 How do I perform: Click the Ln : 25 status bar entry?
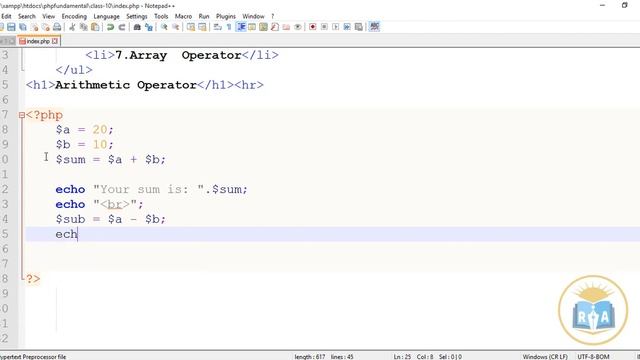coord(402,357)
